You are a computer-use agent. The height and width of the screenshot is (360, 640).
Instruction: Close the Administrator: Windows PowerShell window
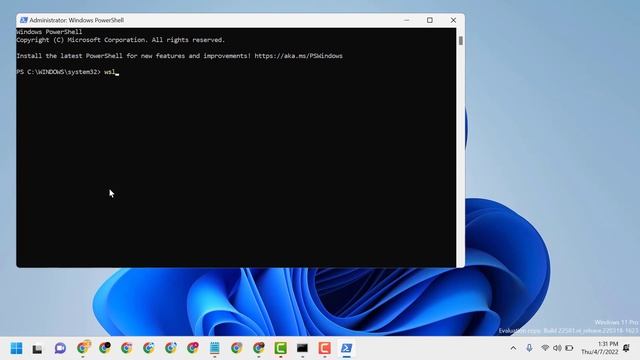pos(453,20)
